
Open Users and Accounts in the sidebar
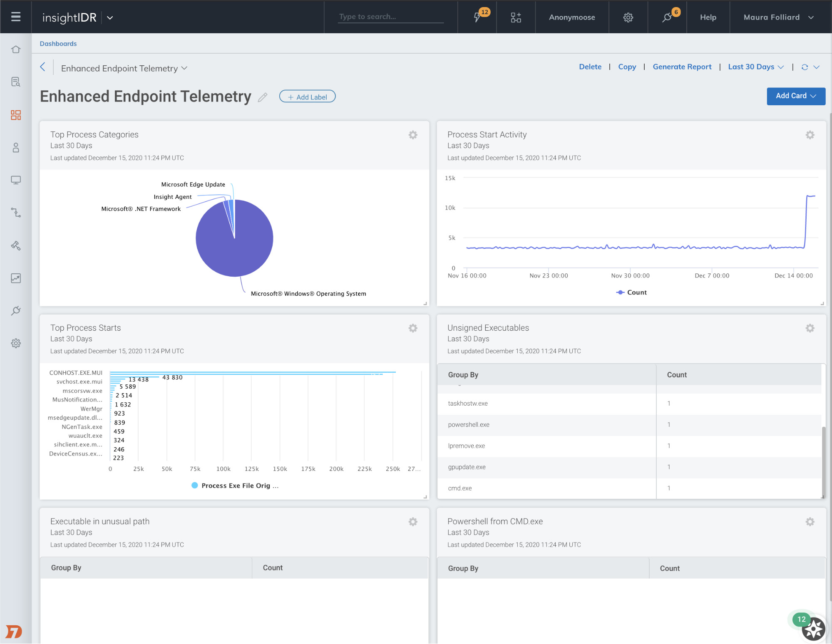[x=16, y=148]
